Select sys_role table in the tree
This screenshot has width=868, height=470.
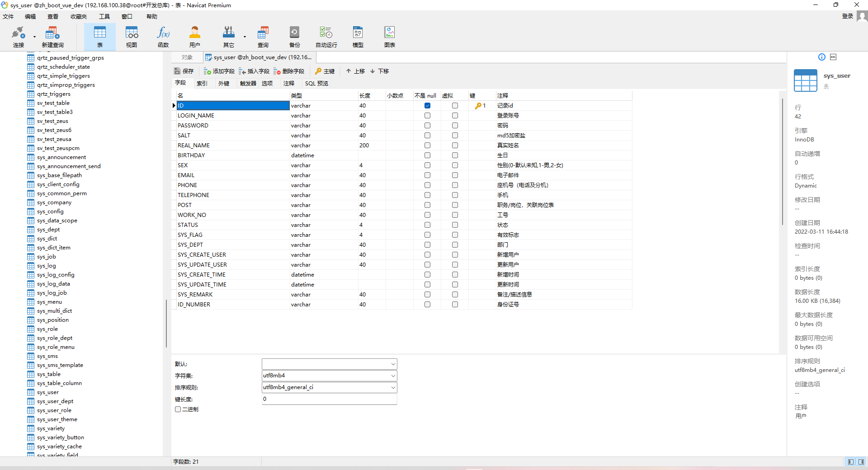47,329
